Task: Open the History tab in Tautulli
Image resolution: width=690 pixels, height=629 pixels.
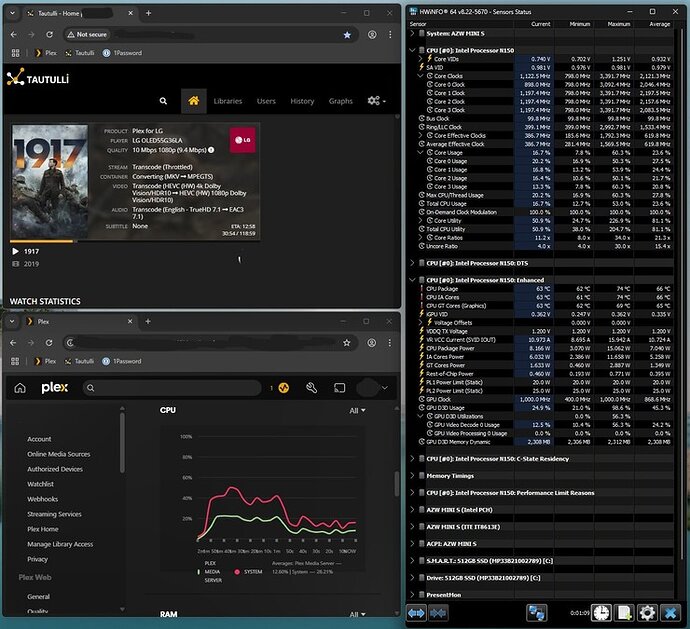Action: pos(302,101)
